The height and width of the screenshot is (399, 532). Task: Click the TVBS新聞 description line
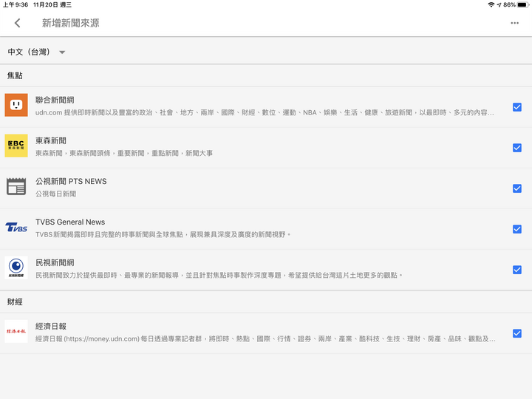[x=163, y=234]
